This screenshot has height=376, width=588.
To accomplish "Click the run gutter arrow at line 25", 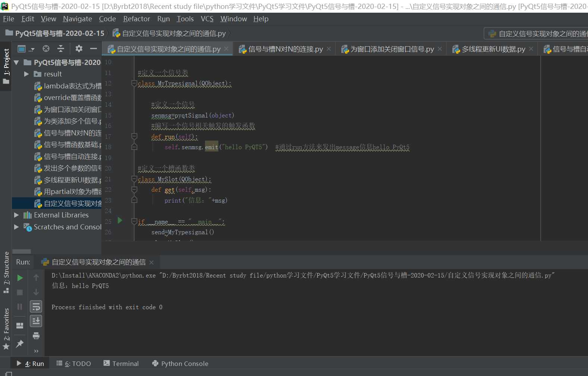I will 120,220.
